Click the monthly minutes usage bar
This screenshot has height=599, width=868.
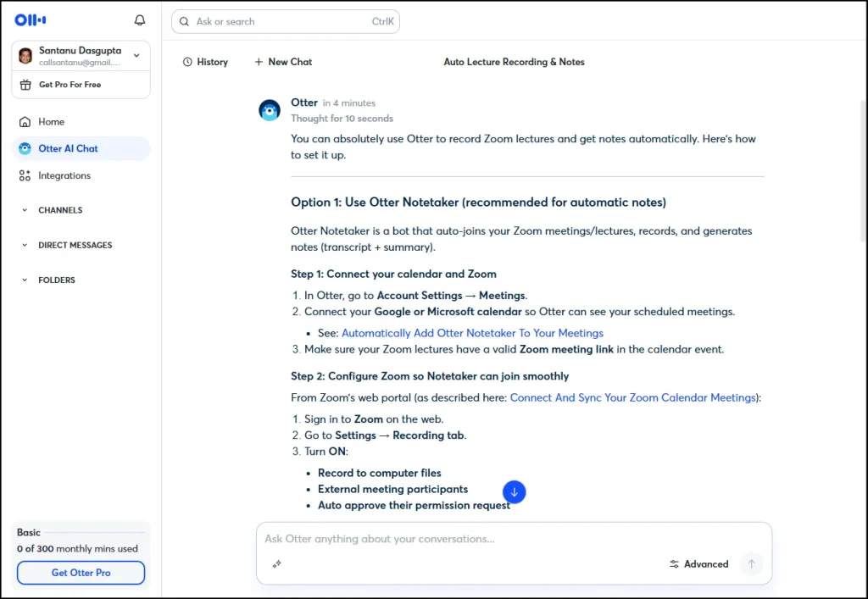click(x=95, y=533)
